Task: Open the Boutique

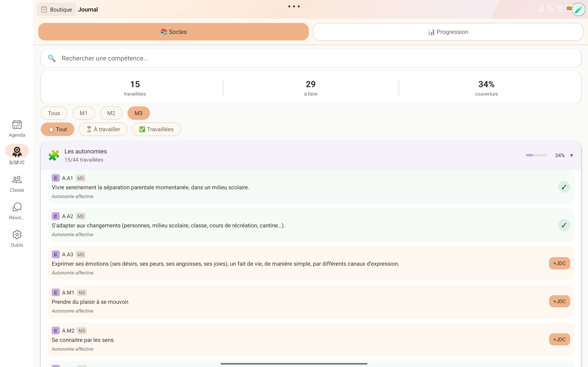Action: point(56,9)
